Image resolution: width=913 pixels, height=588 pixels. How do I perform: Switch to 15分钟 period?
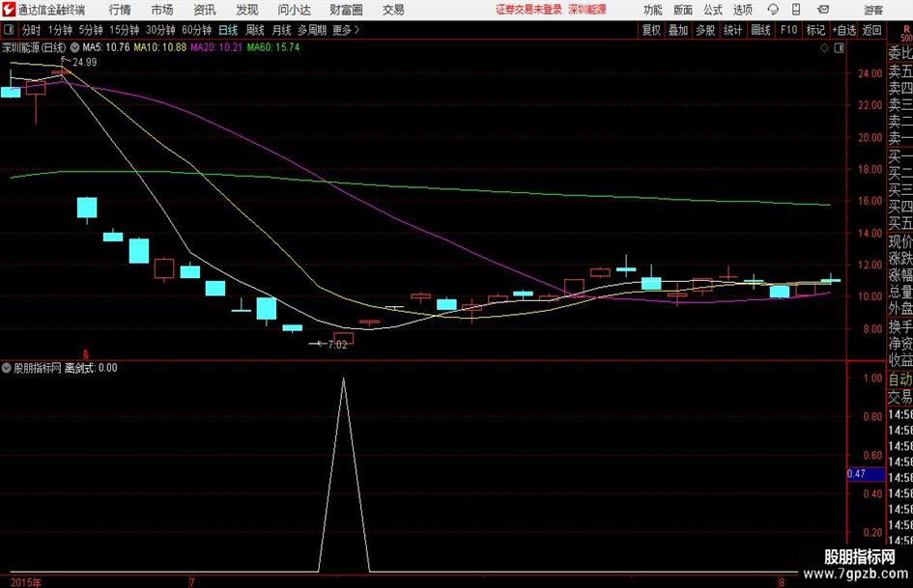[x=124, y=30]
